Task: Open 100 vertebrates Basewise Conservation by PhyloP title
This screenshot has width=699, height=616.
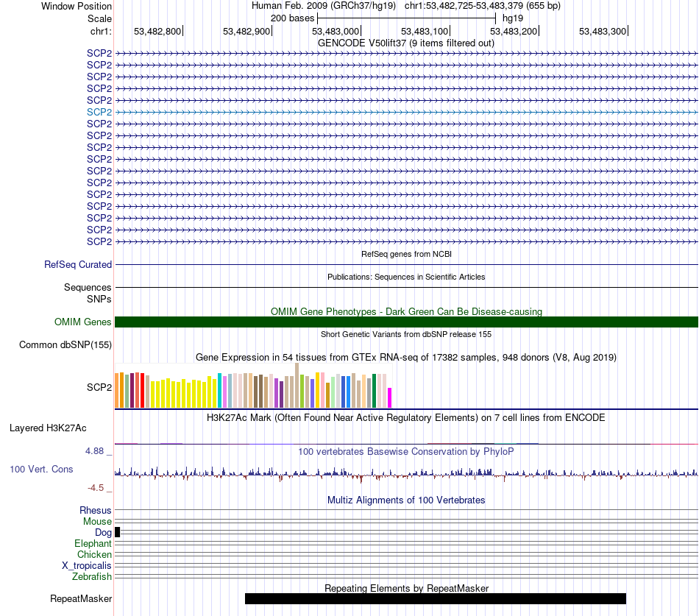Action: click(406, 451)
